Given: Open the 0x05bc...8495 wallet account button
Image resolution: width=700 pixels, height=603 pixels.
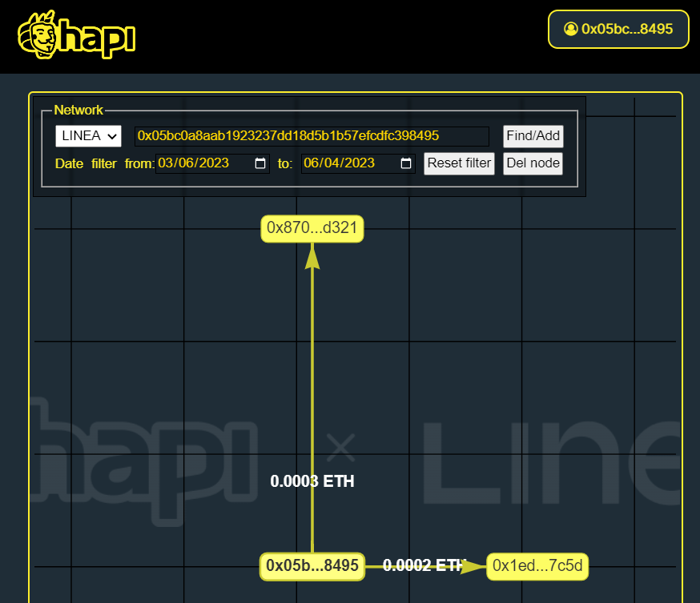Looking at the screenshot, I should [618, 29].
